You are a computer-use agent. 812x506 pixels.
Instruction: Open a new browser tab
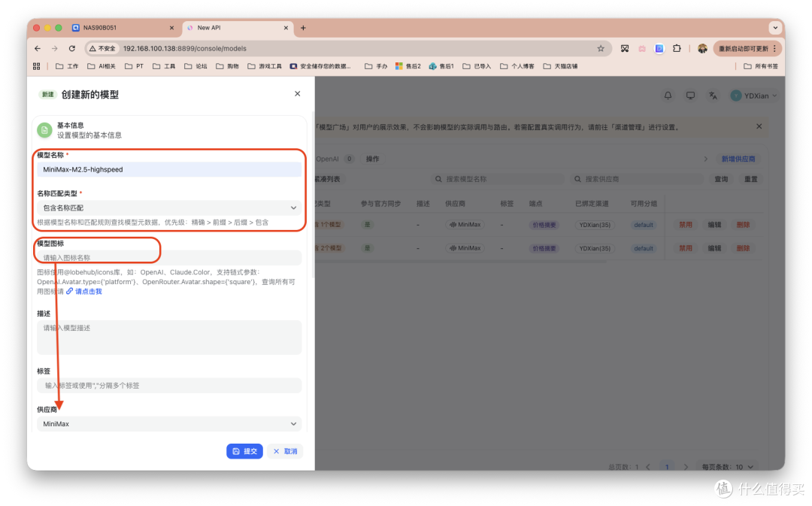(304, 28)
